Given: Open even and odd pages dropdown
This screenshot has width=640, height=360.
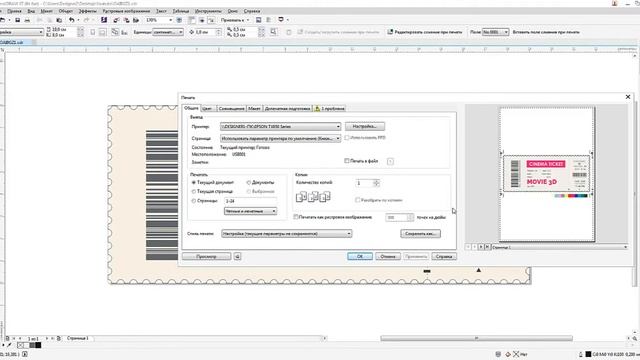Looking at the screenshot, I should point(251,211).
